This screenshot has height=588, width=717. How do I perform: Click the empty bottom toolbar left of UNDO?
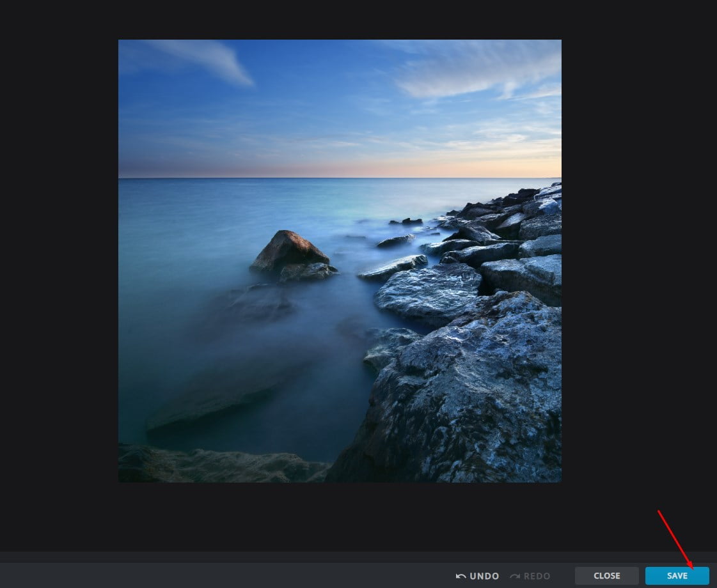pos(224,576)
